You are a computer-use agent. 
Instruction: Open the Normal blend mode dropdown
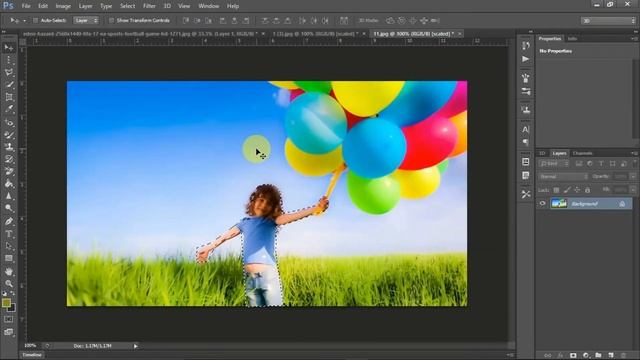(563, 176)
